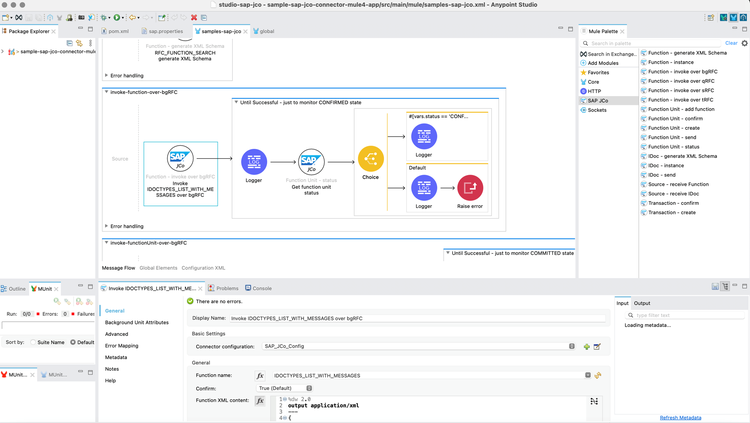
Task: Click the red X terminate icon in the toolbar
Action: pos(194,18)
